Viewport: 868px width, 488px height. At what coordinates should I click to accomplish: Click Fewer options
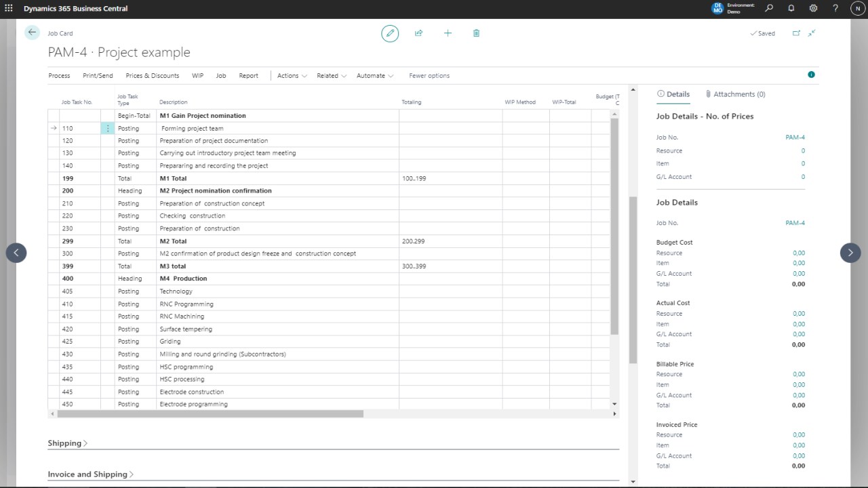pos(429,75)
